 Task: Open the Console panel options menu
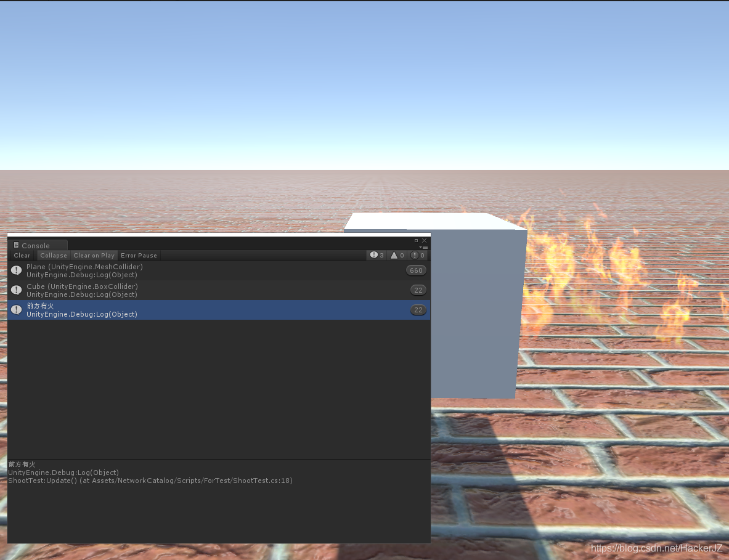point(425,247)
